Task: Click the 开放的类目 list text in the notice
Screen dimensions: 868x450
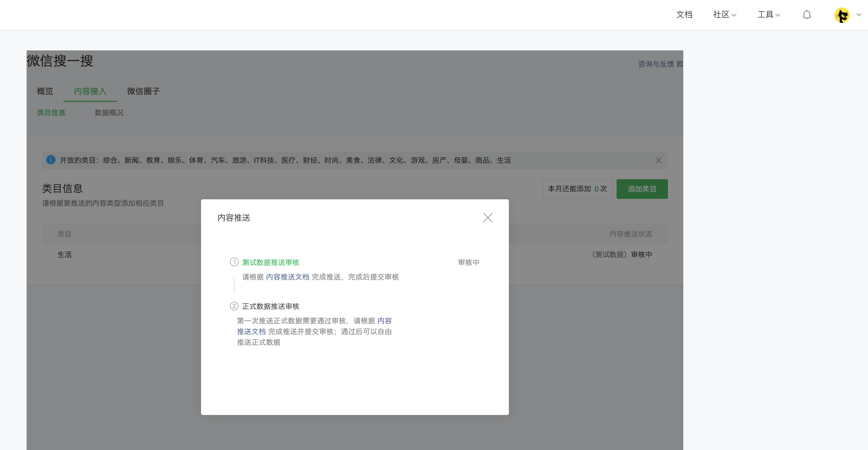Action: 285,160
